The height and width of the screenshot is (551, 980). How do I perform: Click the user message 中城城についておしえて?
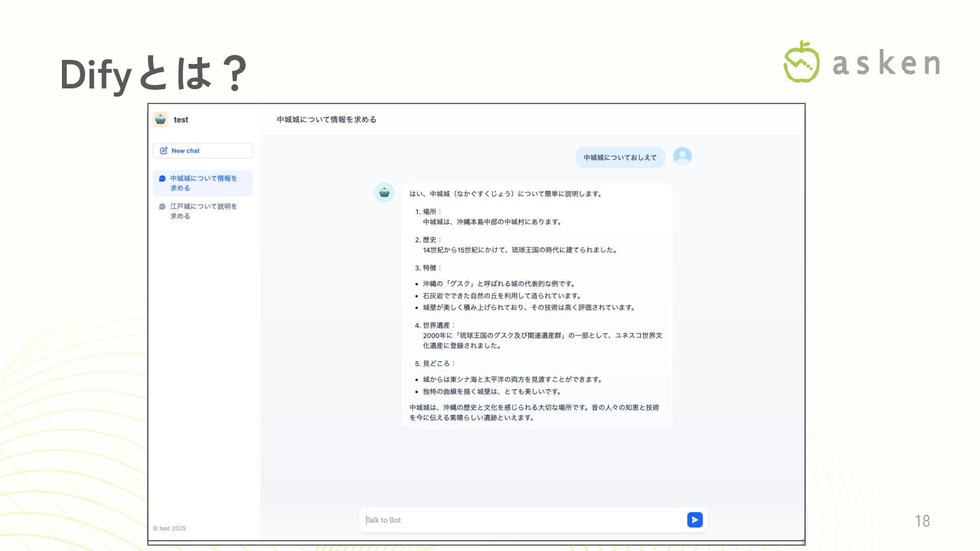[x=621, y=157]
